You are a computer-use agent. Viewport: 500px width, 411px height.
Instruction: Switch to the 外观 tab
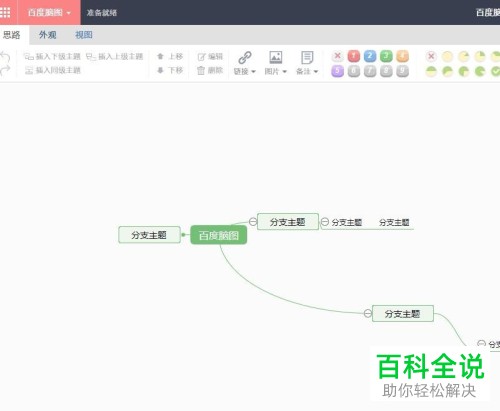pos(47,35)
